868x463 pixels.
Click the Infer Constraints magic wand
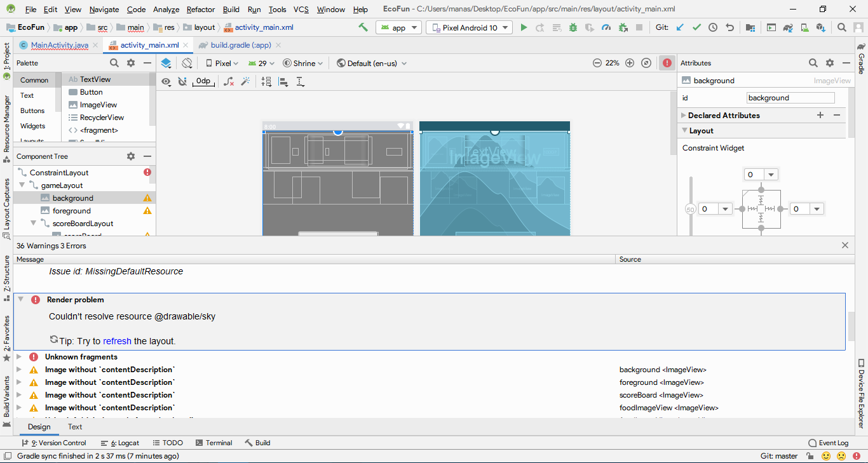click(245, 81)
